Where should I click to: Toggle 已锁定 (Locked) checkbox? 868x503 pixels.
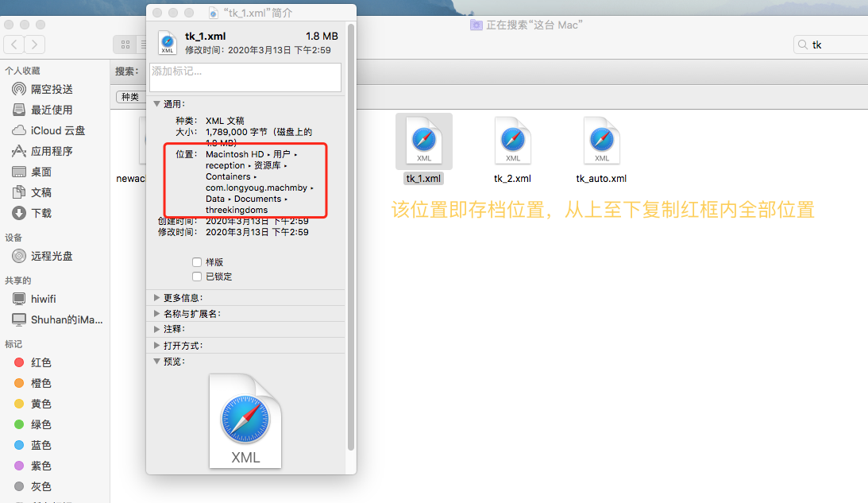pyautogui.click(x=196, y=277)
